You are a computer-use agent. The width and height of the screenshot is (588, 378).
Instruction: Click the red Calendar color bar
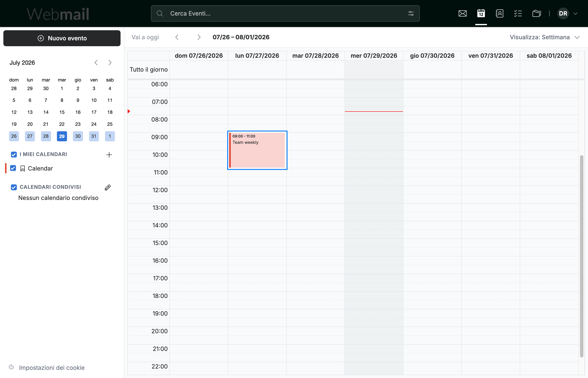click(x=6, y=168)
